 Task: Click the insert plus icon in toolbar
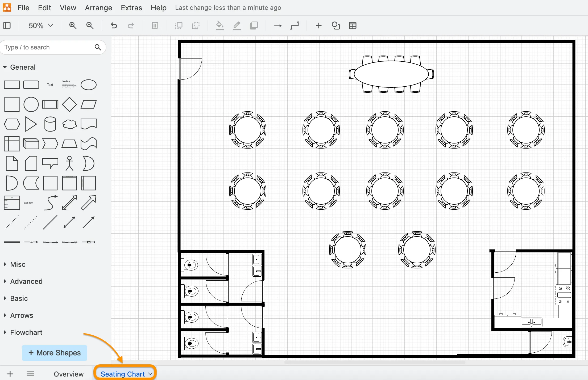(x=318, y=26)
